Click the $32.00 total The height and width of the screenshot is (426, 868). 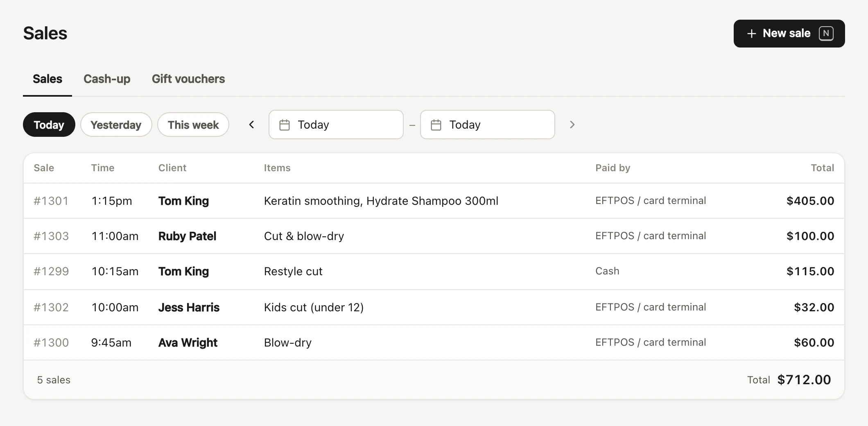click(814, 307)
